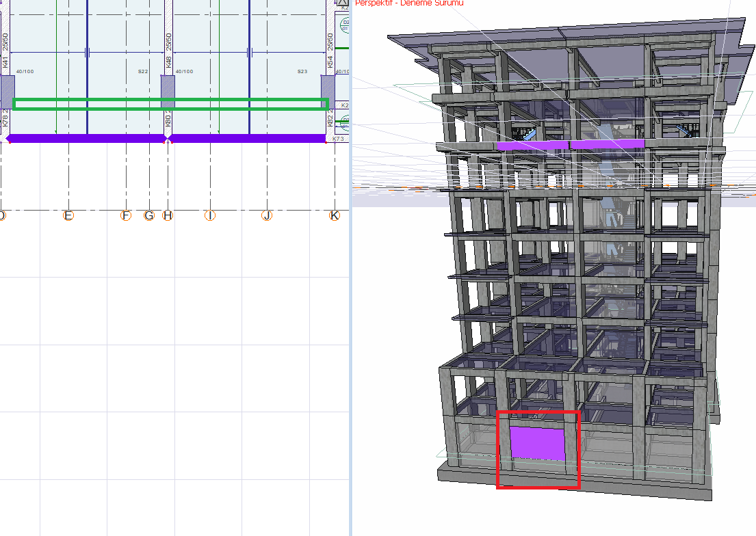Viewport: 756px width, 536px height.
Task: Select beam label K80
Action: tap(168, 120)
